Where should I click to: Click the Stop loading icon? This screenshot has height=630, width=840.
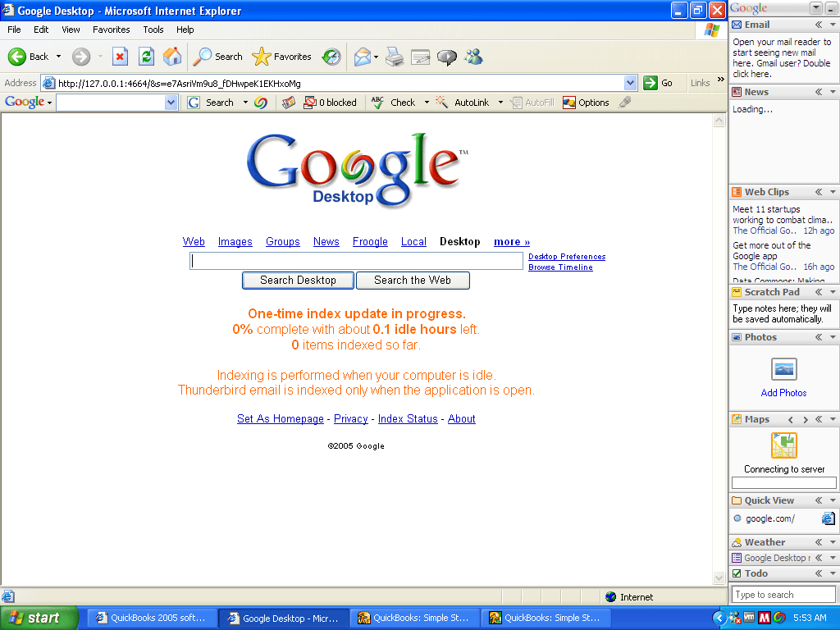point(121,57)
